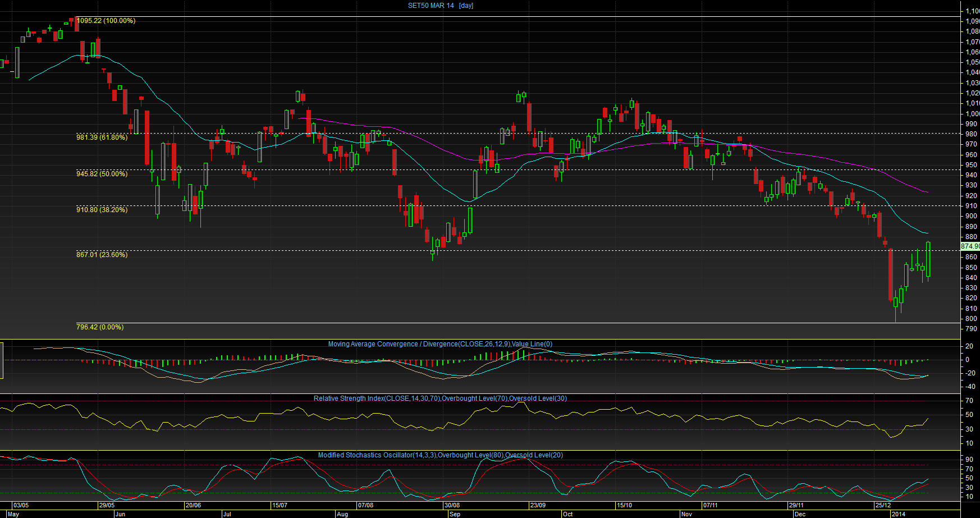Click the '29/05' date label on time axis

107,505
